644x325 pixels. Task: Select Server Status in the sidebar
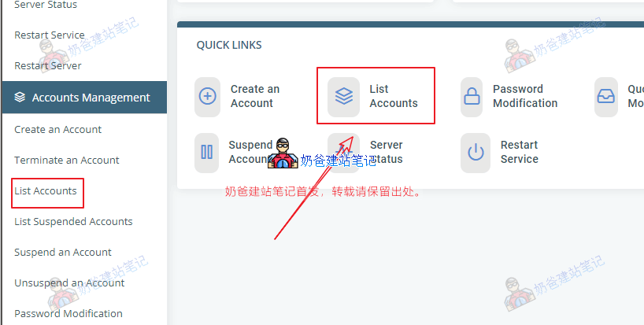tap(46, 5)
